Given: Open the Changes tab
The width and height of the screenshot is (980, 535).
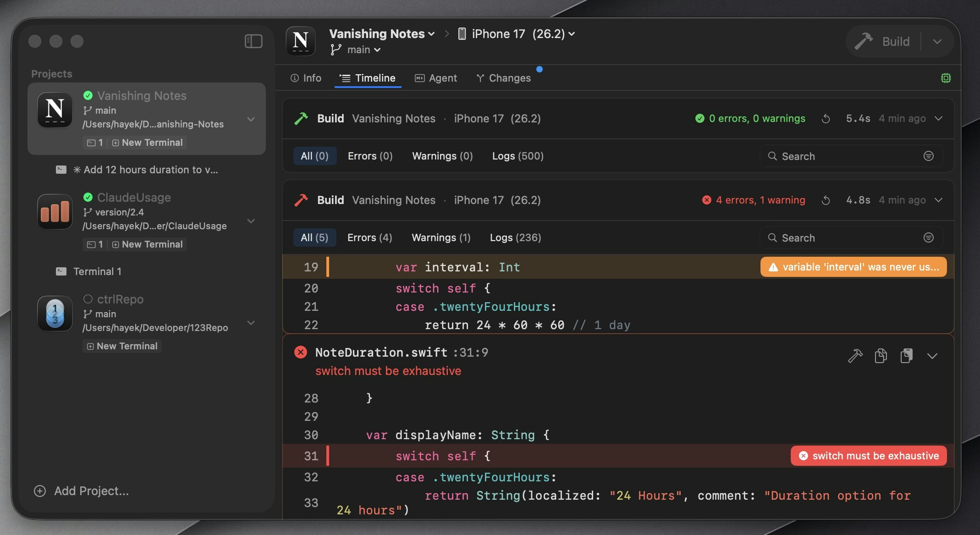Looking at the screenshot, I should point(504,78).
